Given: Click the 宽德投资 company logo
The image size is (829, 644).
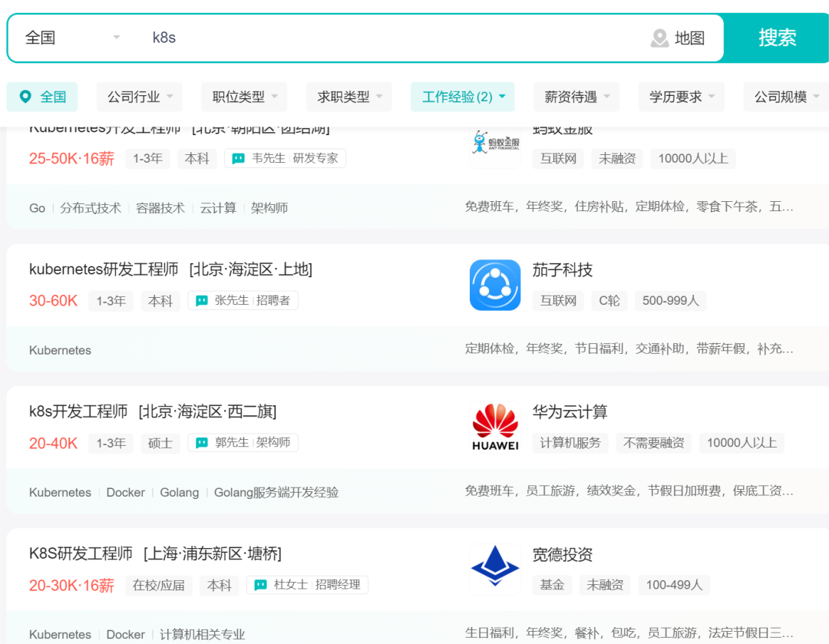Looking at the screenshot, I should (x=495, y=569).
